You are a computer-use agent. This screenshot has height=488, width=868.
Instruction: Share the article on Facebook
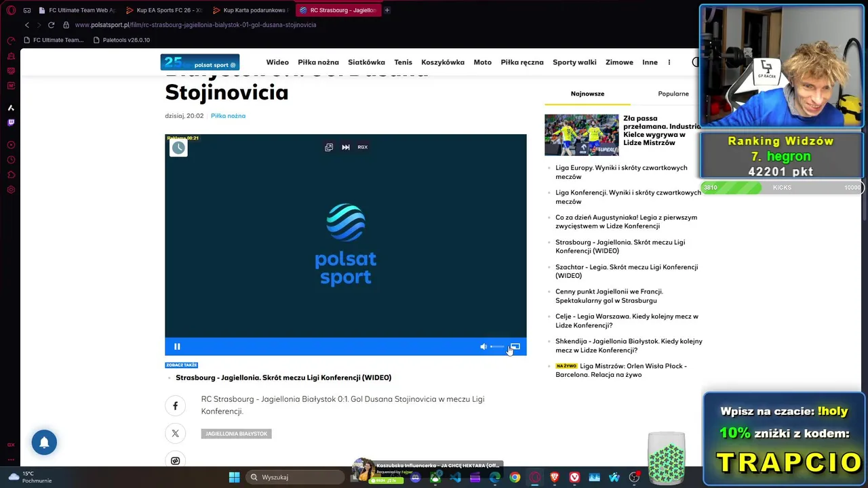[175, 405]
